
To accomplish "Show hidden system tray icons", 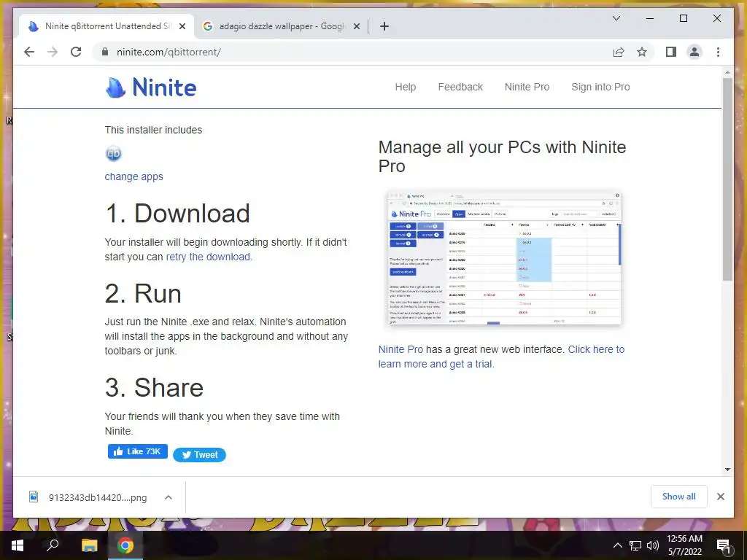I will 617,545.
